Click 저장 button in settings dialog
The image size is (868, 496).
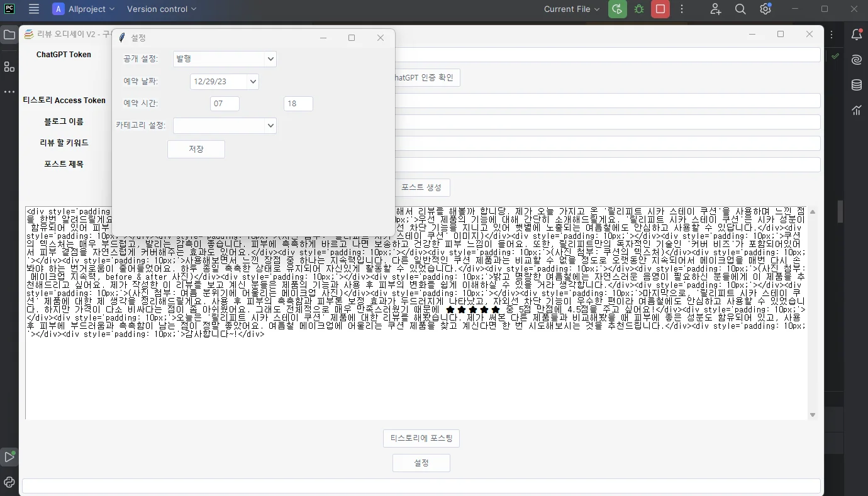click(x=196, y=149)
